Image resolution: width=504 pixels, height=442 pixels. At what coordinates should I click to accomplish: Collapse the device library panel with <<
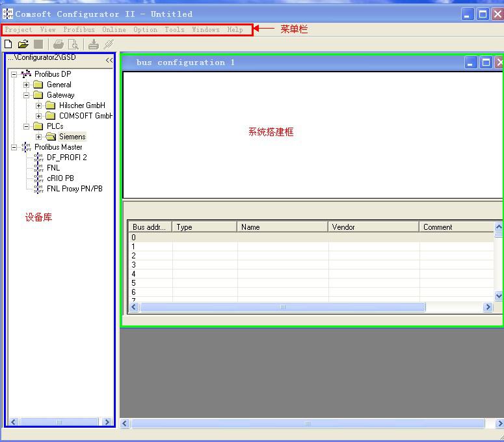[x=109, y=60]
